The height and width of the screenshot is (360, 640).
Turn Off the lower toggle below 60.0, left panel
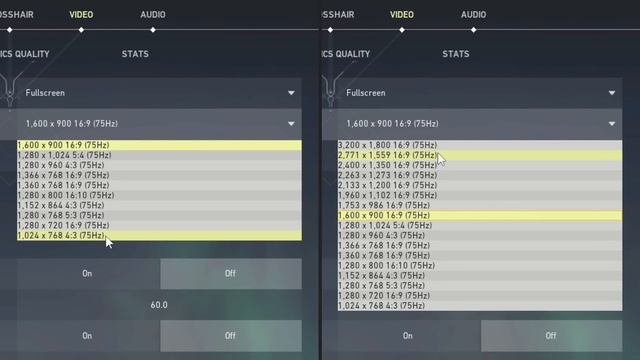click(x=231, y=336)
